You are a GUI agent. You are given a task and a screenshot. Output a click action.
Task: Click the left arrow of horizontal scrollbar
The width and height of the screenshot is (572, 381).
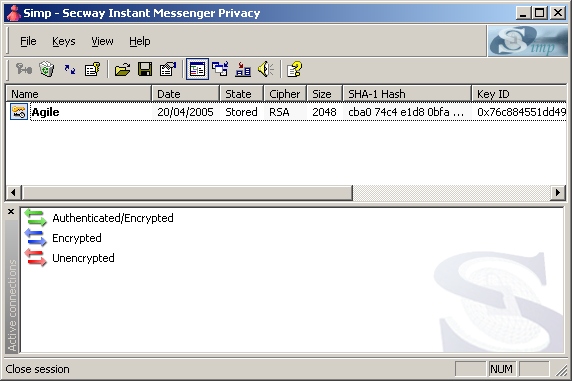click(13, 192)
